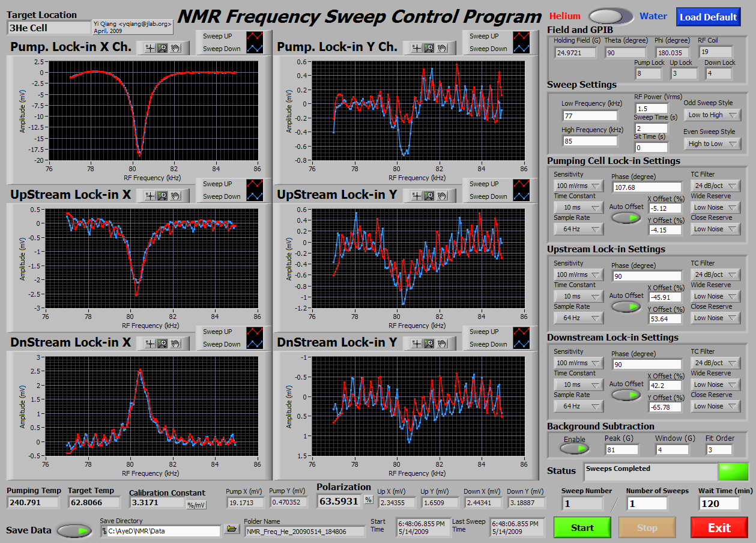Click the Sweep Time (s) input field
Image resolution: width=756 pixels, height=543 pixels.
point(651,129)
